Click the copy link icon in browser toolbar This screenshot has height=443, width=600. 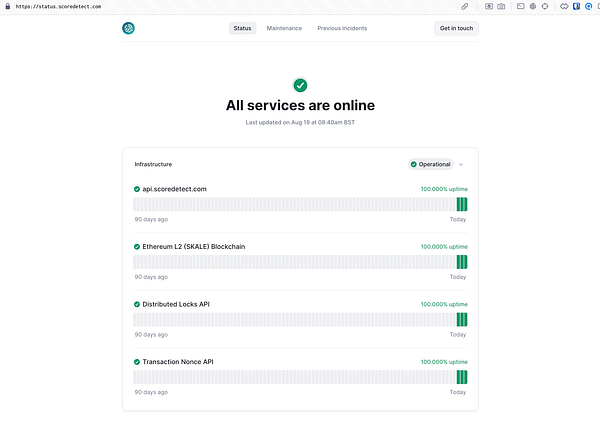[465, 6]
